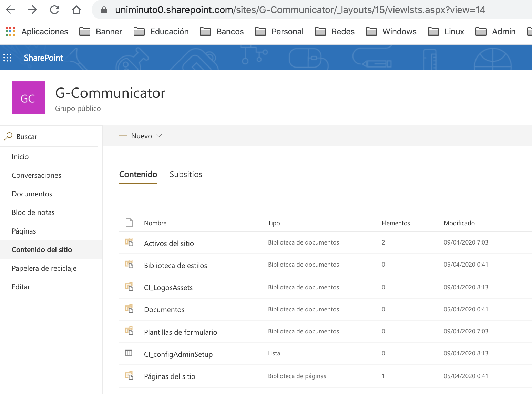Open the Windows bookmarks folder
This screenshot has height=394, width=532.
(x=391, y=32)
